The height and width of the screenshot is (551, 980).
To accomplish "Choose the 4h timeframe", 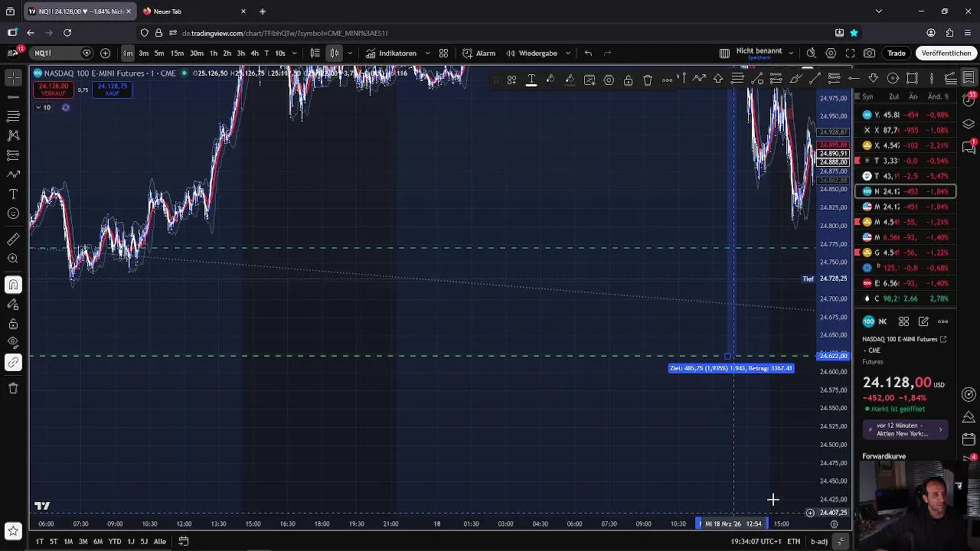I will 254,53.
